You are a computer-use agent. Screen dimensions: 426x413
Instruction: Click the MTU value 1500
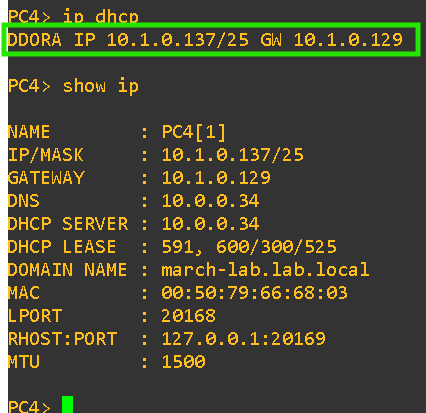click(183, 362)
